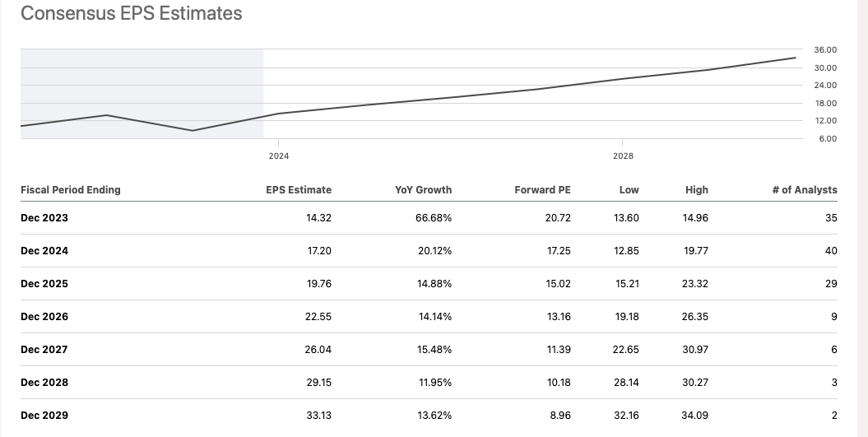This screenshot has width=868, height=437.
Task: Click the "Dec 2026" row label
Action: coord(44,317)
